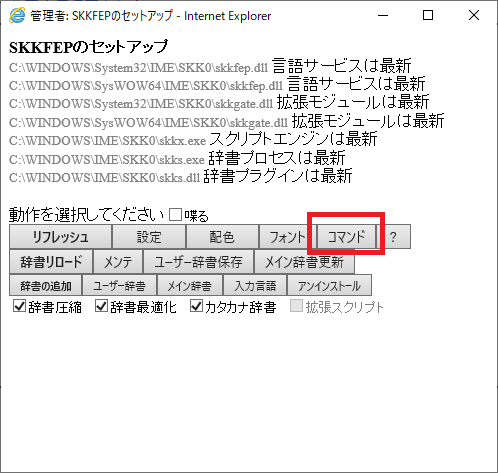
Task: Click the 辞書リロード button
Action: (51, 262)
